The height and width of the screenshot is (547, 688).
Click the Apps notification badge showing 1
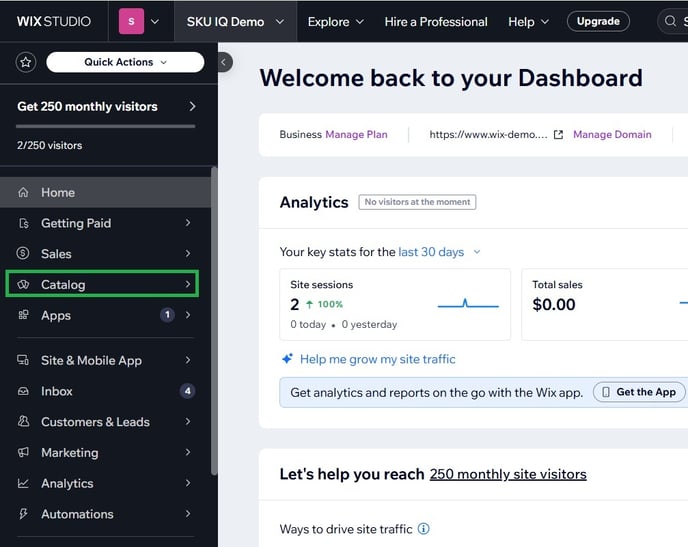point(167,315)
